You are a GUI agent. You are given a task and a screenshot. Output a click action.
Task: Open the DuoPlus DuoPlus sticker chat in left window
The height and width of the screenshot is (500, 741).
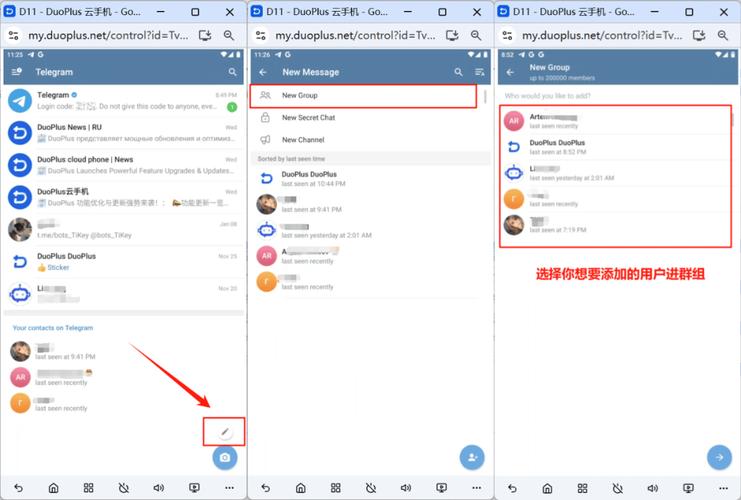tap(124, 261)
